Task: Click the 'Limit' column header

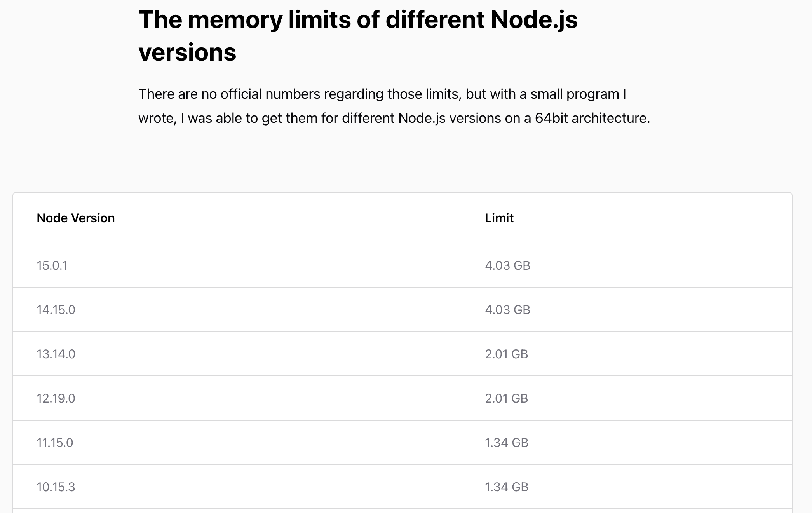Action: [x=499, y=218]
